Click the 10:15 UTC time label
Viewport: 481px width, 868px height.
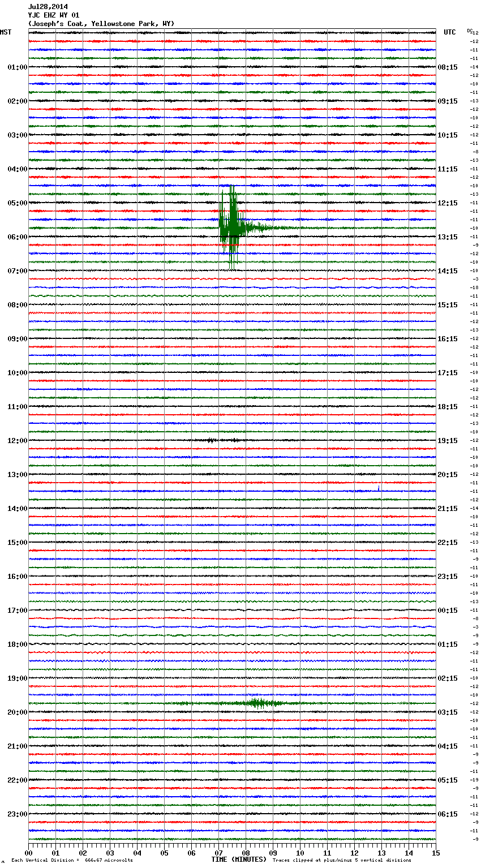click(448, 135)
